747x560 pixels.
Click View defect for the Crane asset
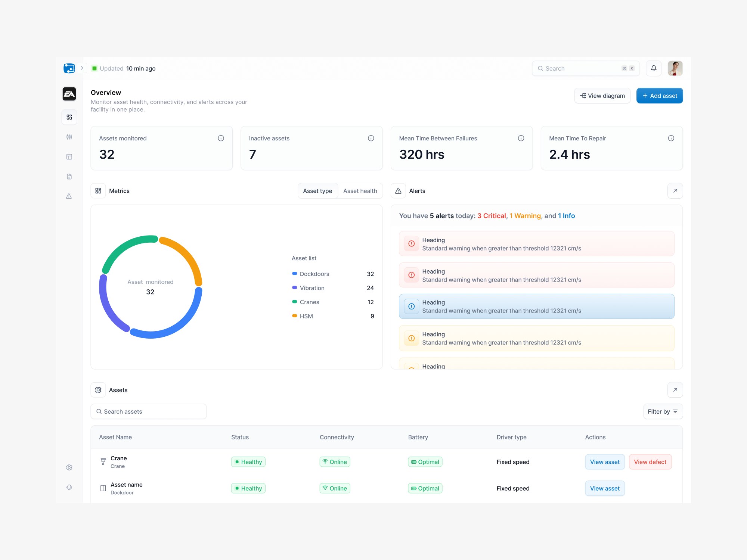[650, 462]
